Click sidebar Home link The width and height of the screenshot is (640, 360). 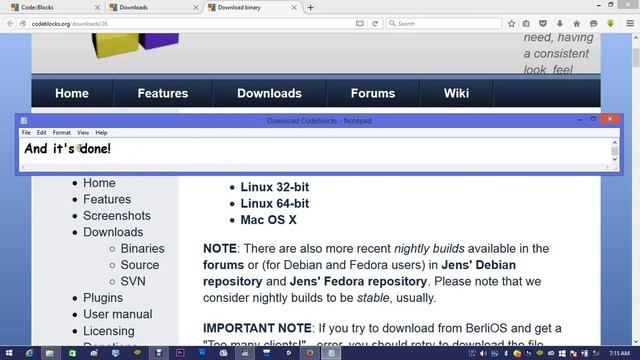pos(99,183)
